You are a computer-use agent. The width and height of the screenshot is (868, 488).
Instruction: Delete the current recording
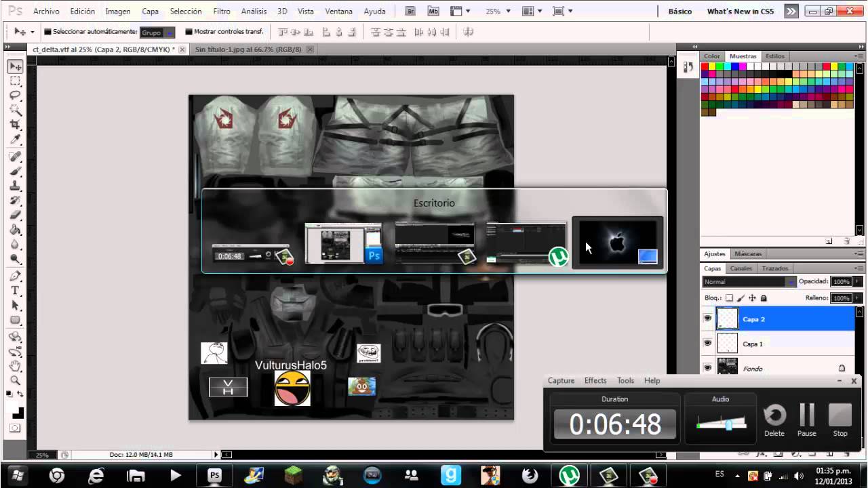tap(774, 420)
